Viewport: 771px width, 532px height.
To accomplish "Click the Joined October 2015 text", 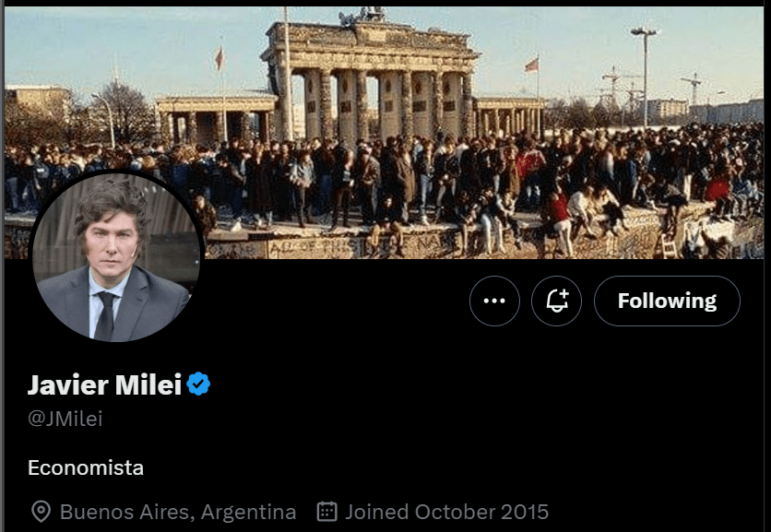I will pos(447,512).
